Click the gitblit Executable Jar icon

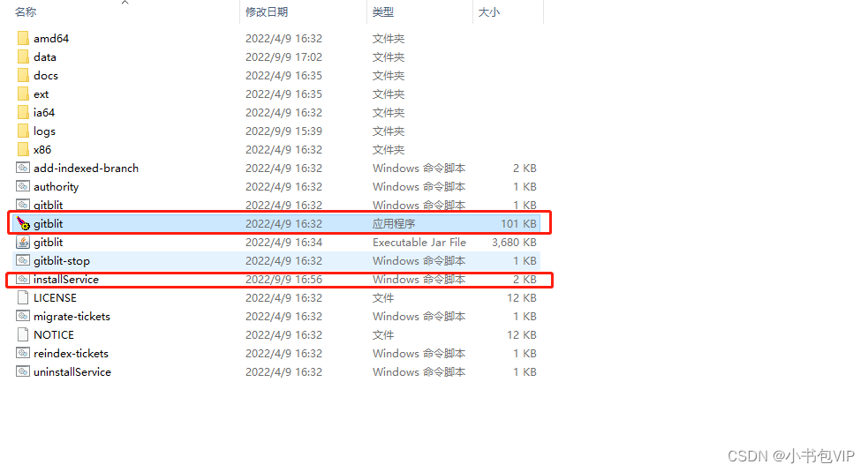(23, 242)
